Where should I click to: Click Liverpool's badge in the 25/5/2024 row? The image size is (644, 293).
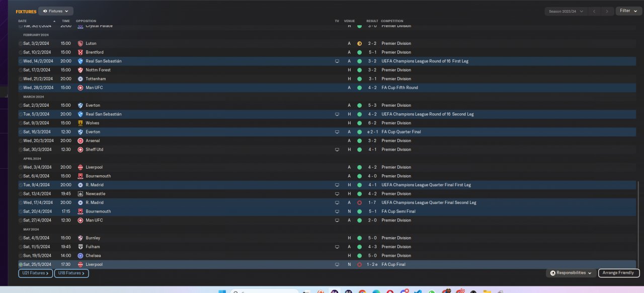pyautogui.click(x=80, y=264)
